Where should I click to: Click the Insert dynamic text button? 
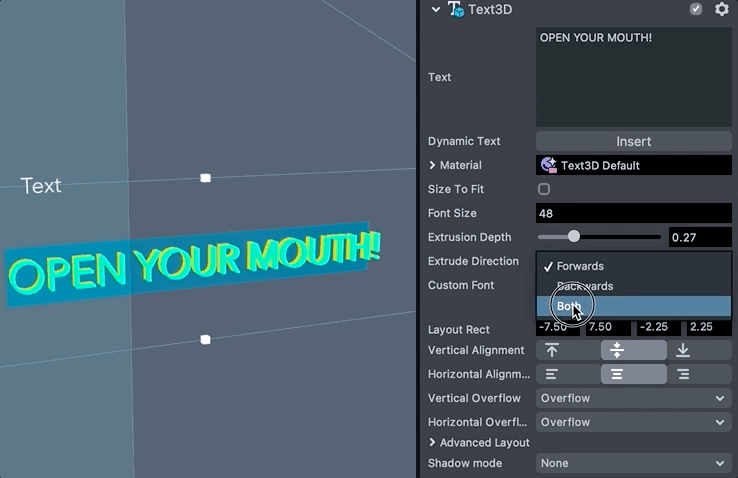click(633, 141)
